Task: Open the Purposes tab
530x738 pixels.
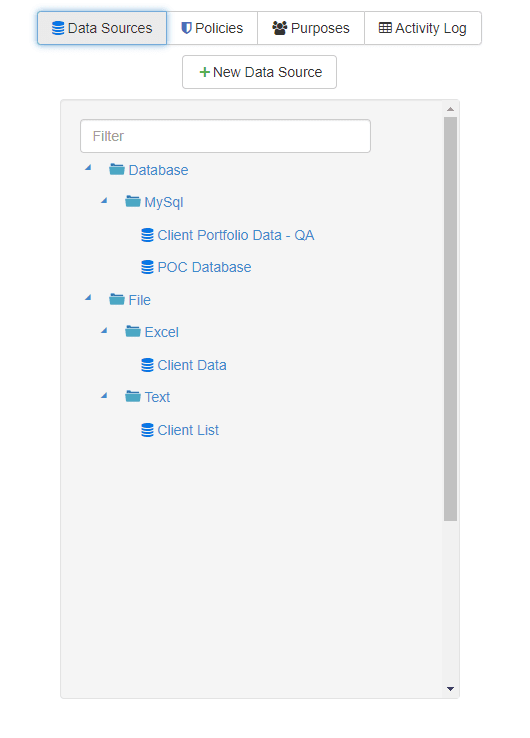Action: click(311, 28)
